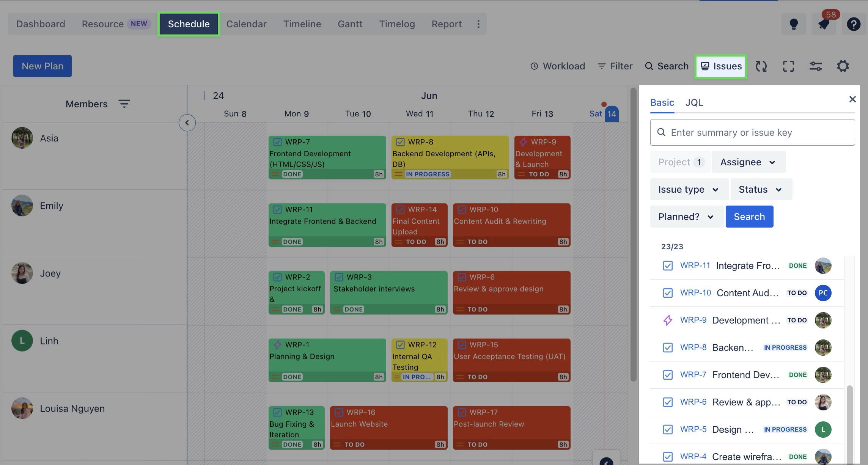This screenshot has height=465, width=868.
Task: Expand the Assignee dropdown
Action: 748,162
